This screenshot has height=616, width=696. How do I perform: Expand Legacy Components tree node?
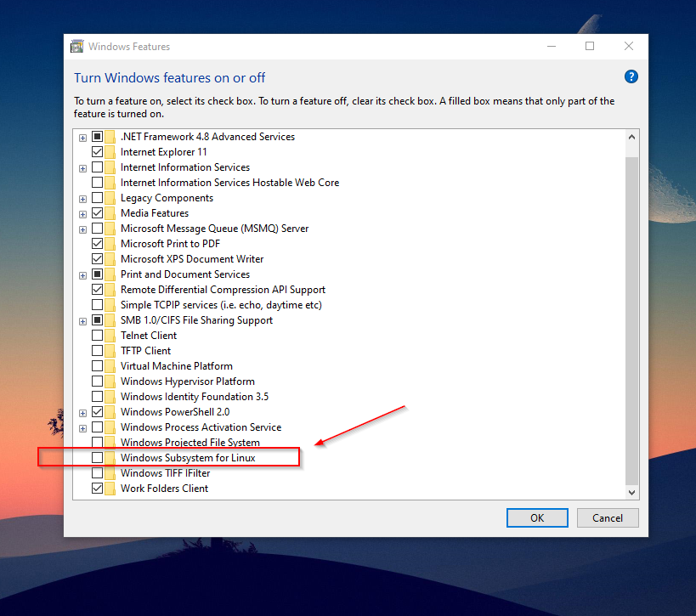82,200
